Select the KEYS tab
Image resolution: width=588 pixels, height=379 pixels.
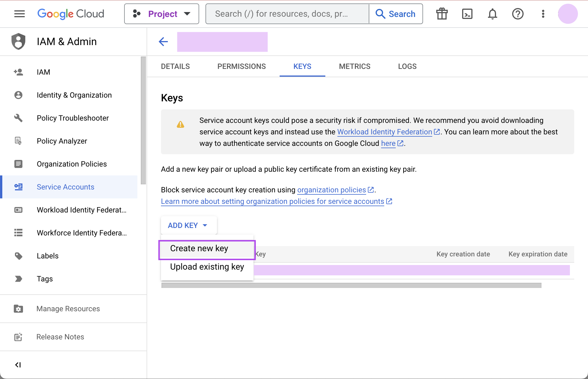(x=303, y=66)
